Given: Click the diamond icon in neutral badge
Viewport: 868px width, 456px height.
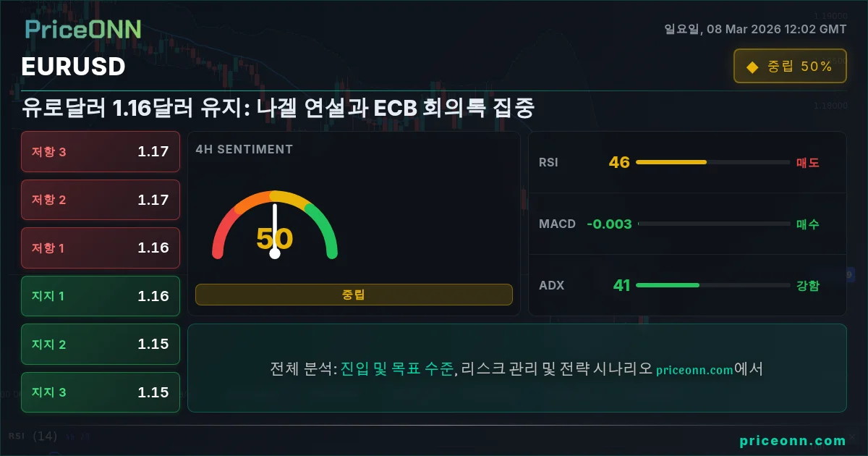Looking at the screenshot, I should coord(752,67).
